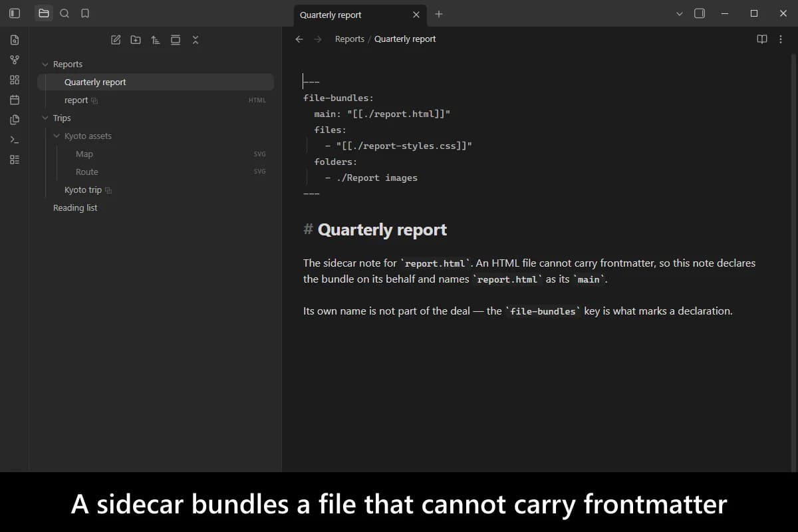Select the Quarterly report tab
Viewport: 798px width, 532px height.
pyautogui.click(x=360, y=15)
